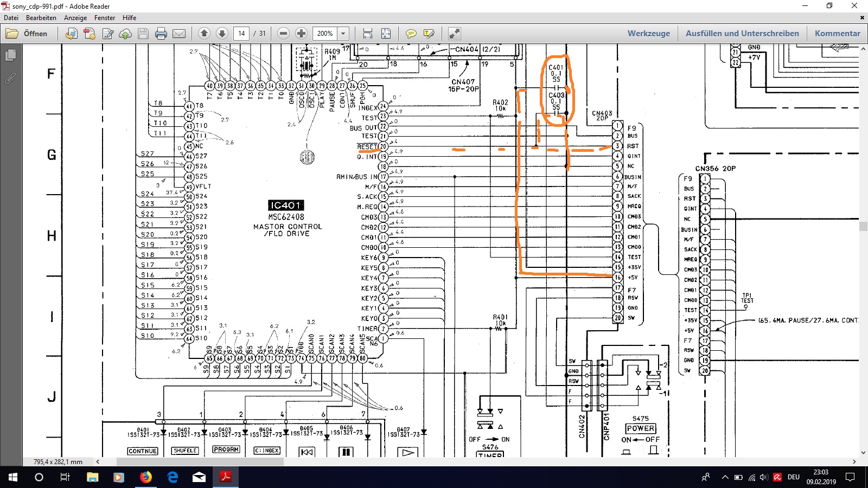Zoom out with the minus button

[x=283, y=34]
